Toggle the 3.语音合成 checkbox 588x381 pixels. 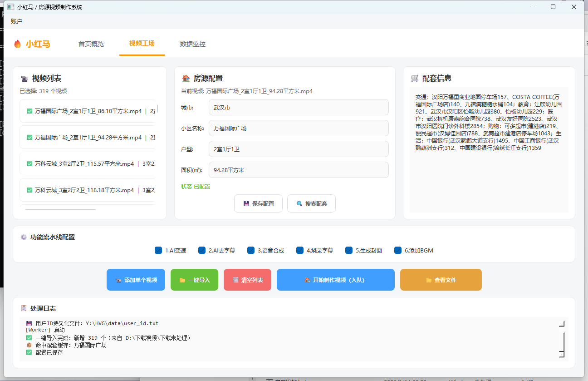[x=251, y=250]
